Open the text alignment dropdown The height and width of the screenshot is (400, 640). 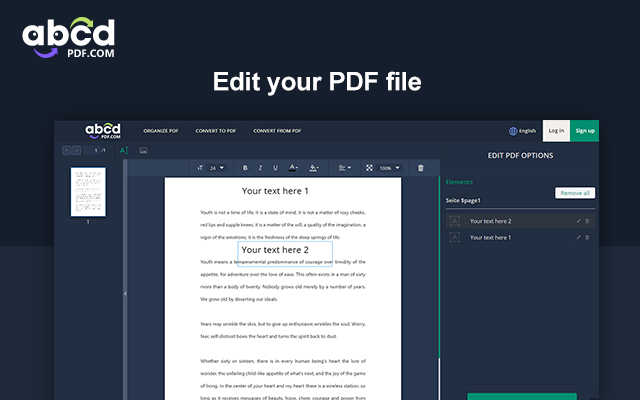coord(345,168)
